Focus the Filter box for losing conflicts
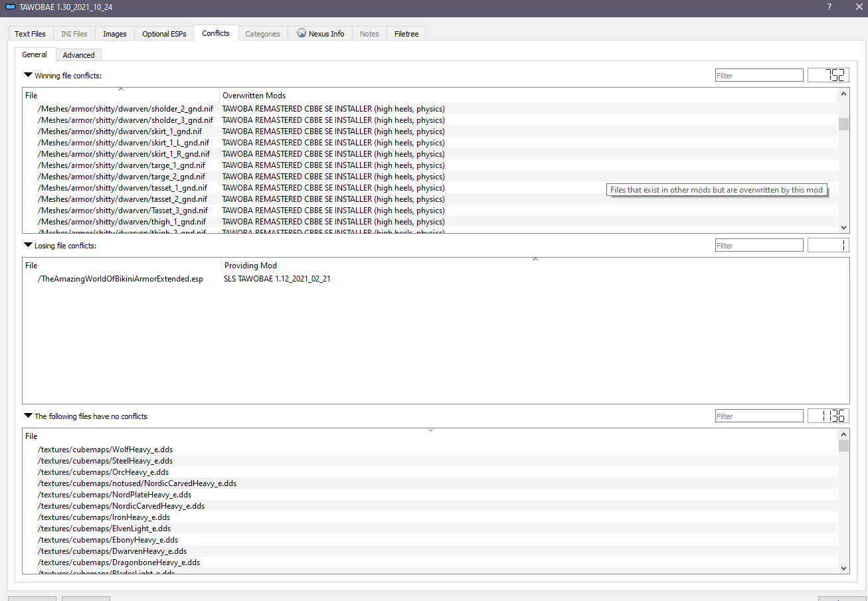Screen dimensions: 868x601 758,245
